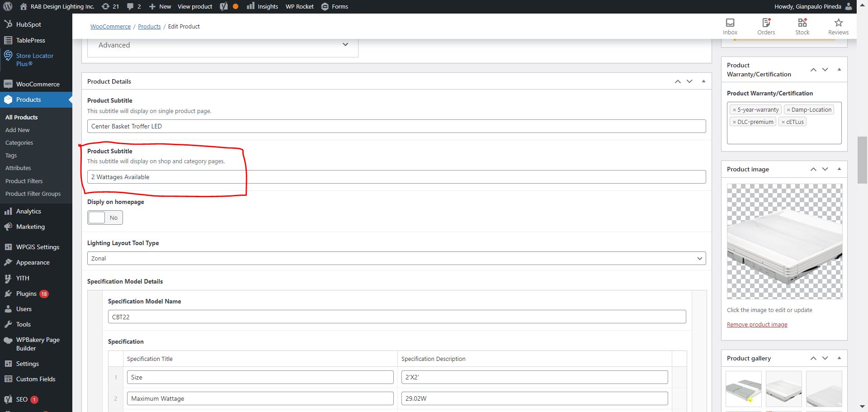Click the WordPress logo in admin bar
Viewport: 868px width, 412px height.
[x=8, y=6]
